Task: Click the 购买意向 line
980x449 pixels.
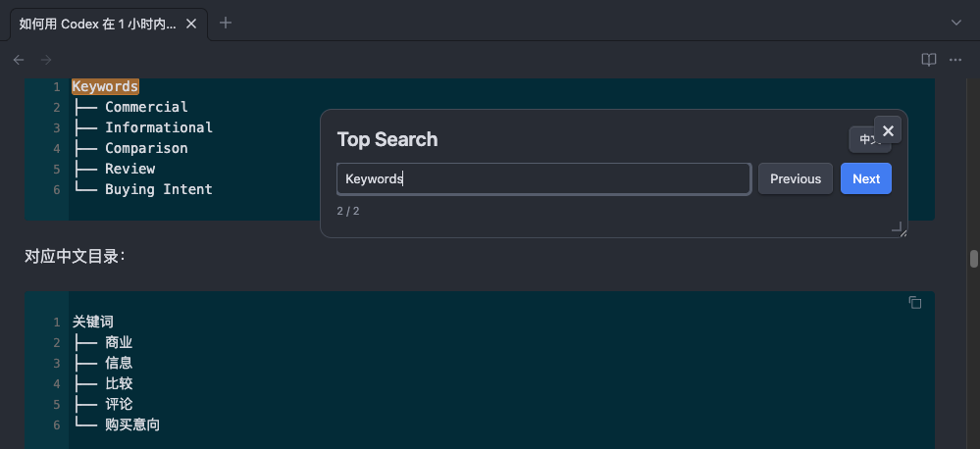Action: 132,424
